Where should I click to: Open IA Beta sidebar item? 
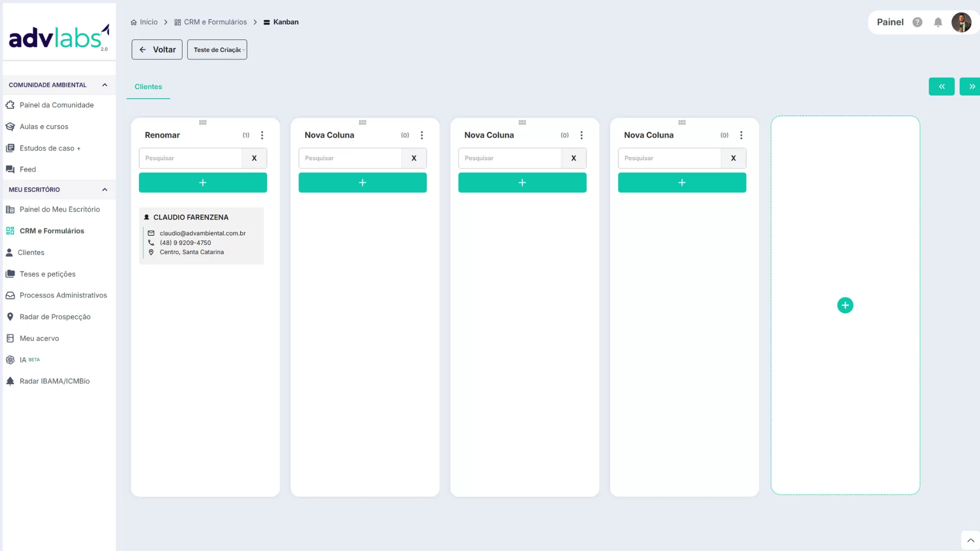(23, 360)
